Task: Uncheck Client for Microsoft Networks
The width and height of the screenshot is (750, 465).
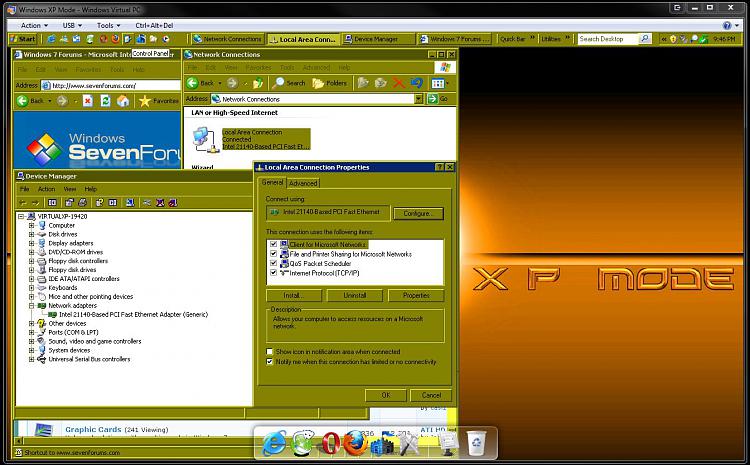Action: click(274, 244)
